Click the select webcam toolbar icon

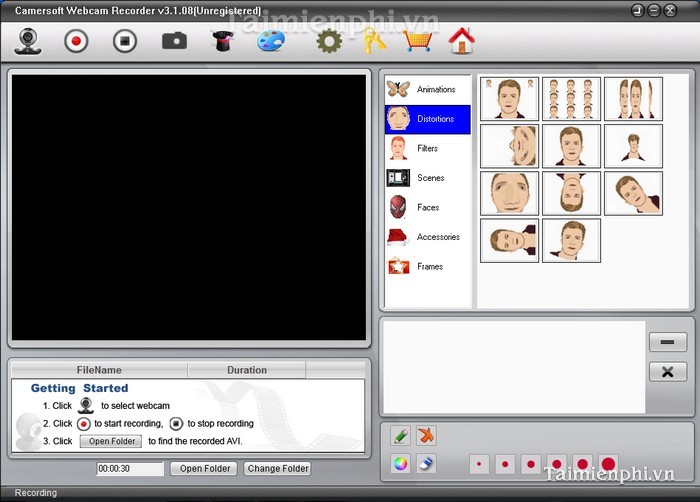(x=28, y=42)
